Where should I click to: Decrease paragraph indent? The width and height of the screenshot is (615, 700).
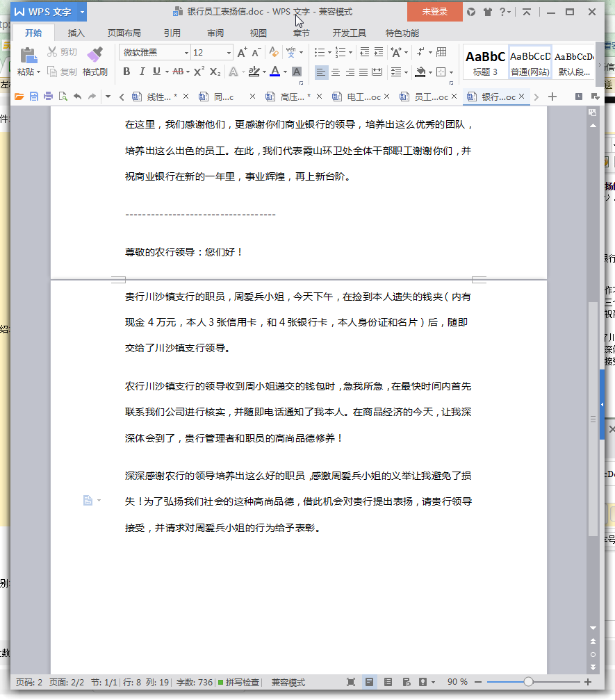click(x=364, y=52)
